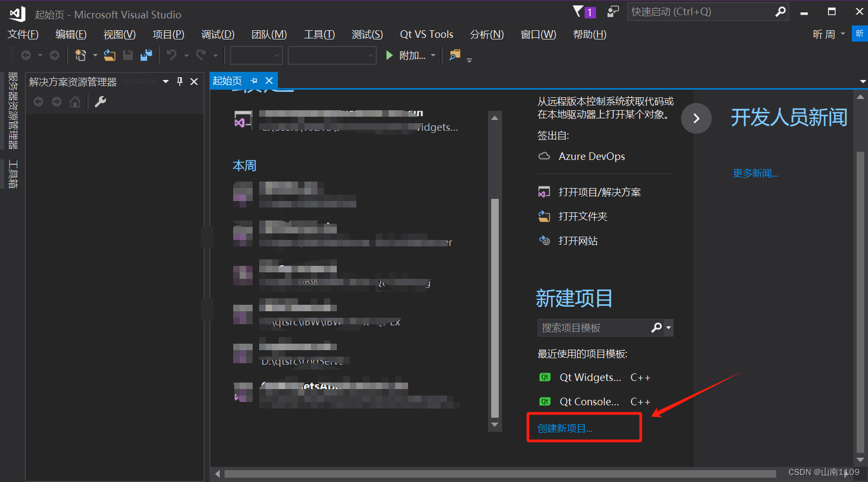Click the Start Page horizontal scrollbar thumb
The image size is (868, 482).
(x=500, y=474)
